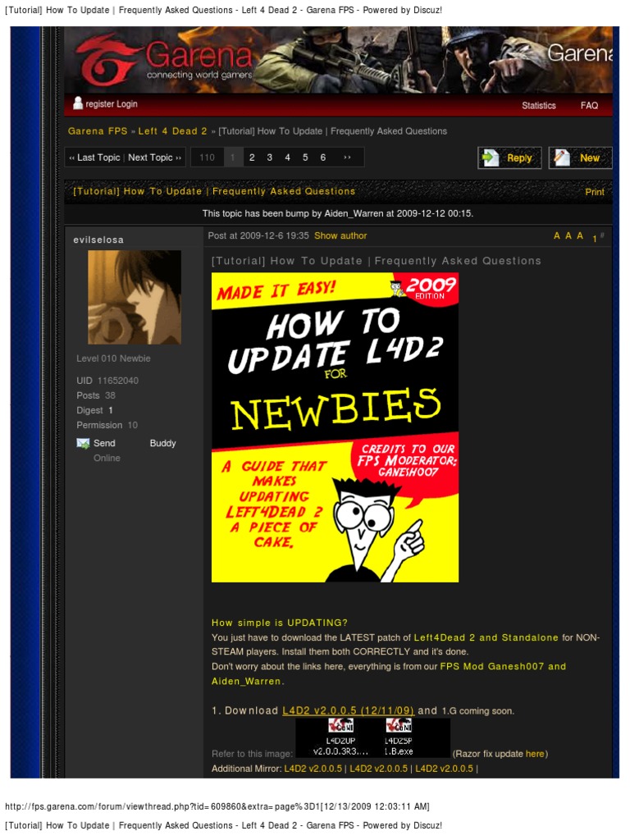Screen dimensions: 630x840
Task: Click the Garena flame logo
Action: tap(104, 60)
